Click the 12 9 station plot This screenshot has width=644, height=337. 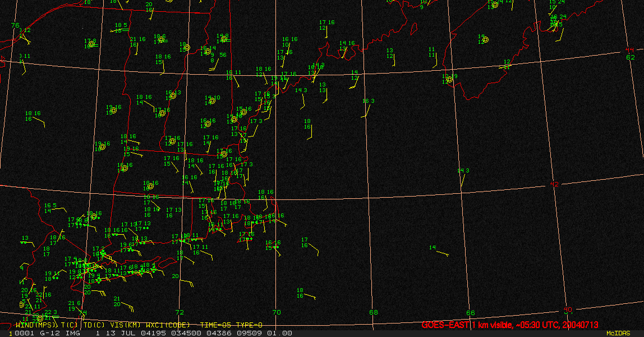pos(450,79)
